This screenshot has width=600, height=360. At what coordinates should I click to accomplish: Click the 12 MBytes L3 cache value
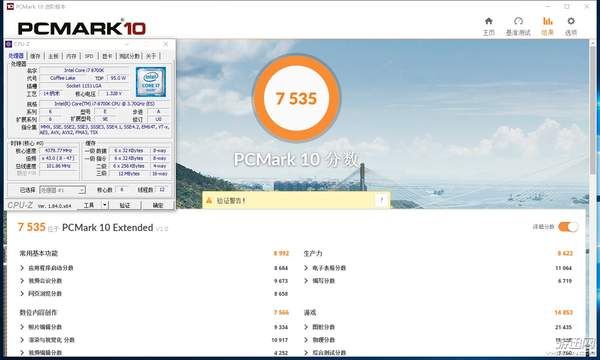129,174
